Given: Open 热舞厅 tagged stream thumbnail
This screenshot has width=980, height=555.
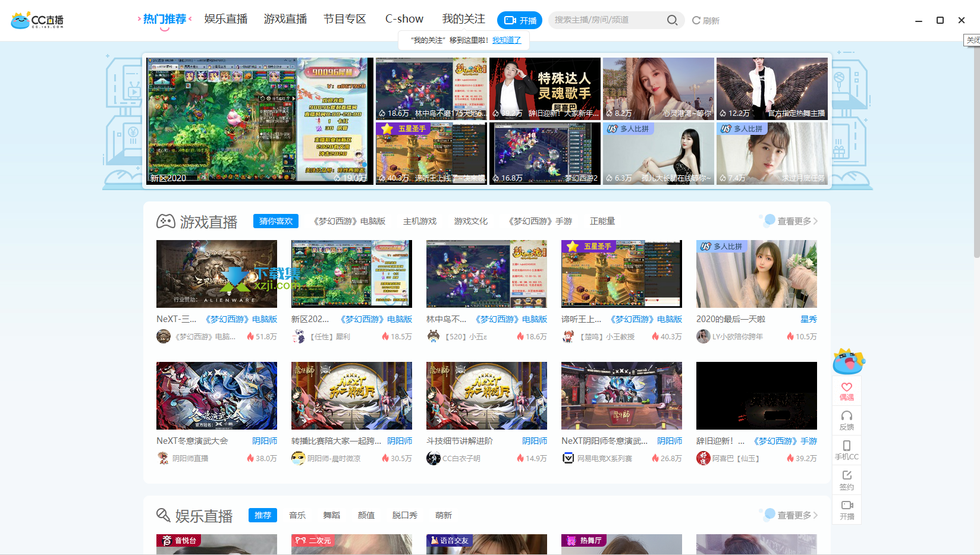Looking at the screenshot, I should click(x=621, y=544).
